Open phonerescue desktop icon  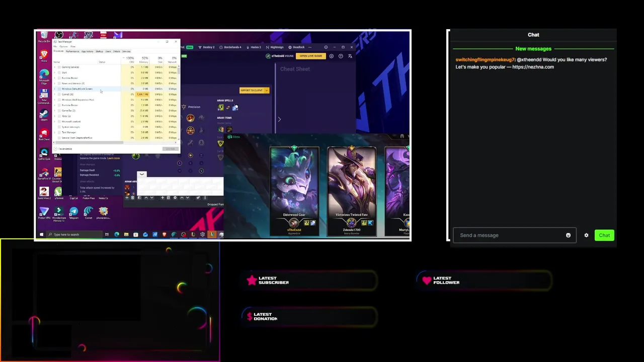103,213
